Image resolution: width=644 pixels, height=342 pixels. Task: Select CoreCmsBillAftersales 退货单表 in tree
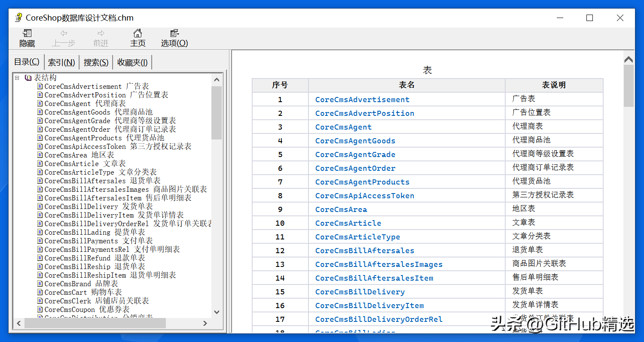click(103, 181)
